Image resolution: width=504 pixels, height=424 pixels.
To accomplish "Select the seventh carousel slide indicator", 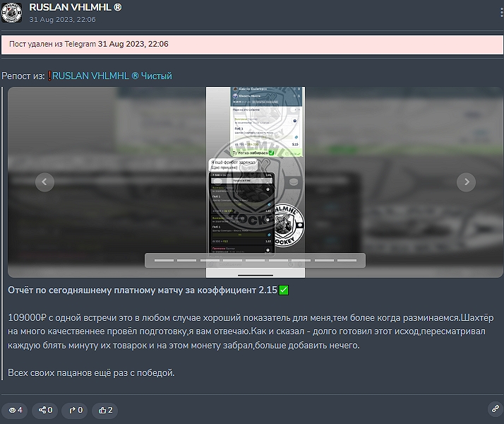I will [x=301, y=260].
